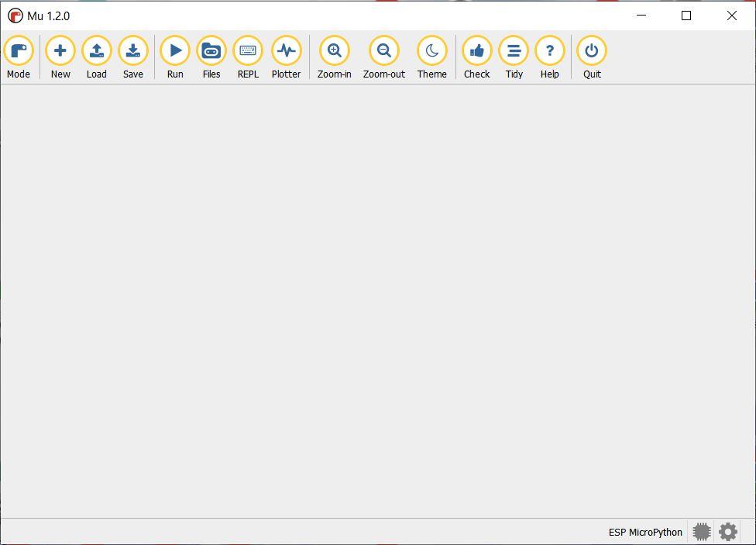Click the Mu logo in title bar

point(15,16)
